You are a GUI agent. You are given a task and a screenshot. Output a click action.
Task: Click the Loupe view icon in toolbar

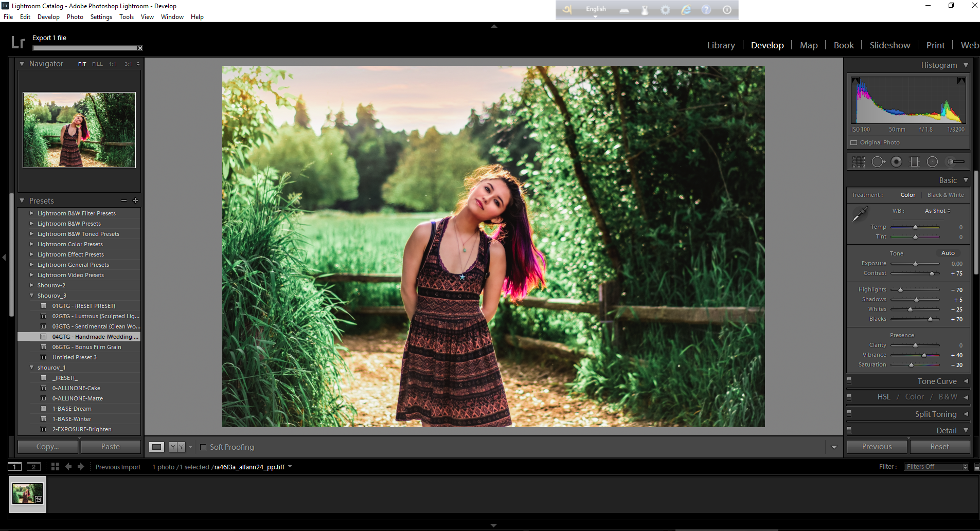click(156, 447)
